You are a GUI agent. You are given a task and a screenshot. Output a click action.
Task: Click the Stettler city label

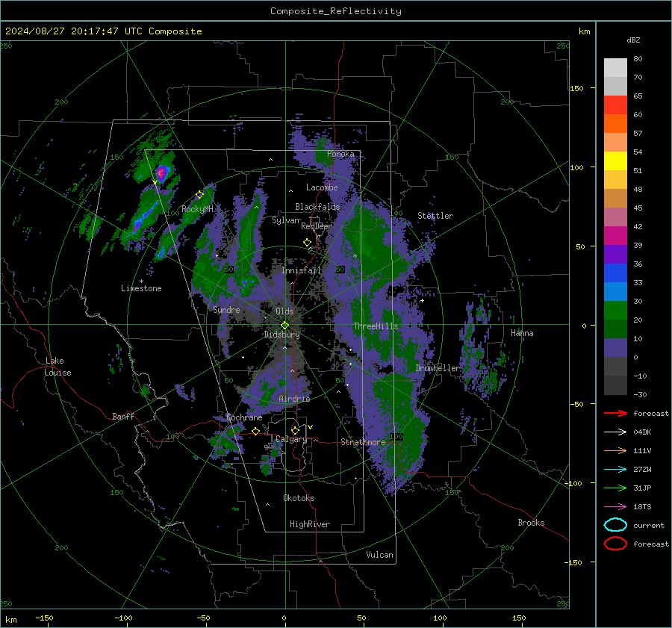[435, 216]
